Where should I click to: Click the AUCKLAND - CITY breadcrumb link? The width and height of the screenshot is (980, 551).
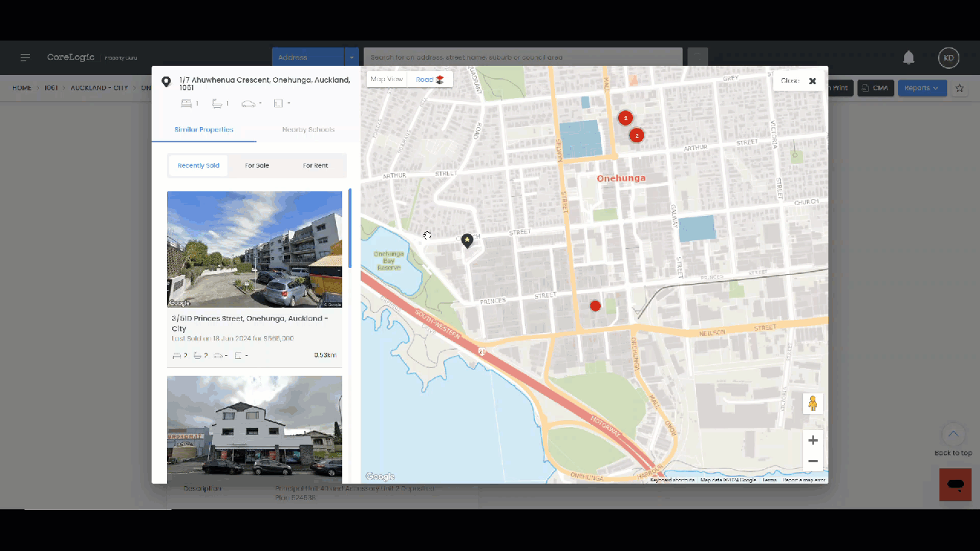(100, 88)
